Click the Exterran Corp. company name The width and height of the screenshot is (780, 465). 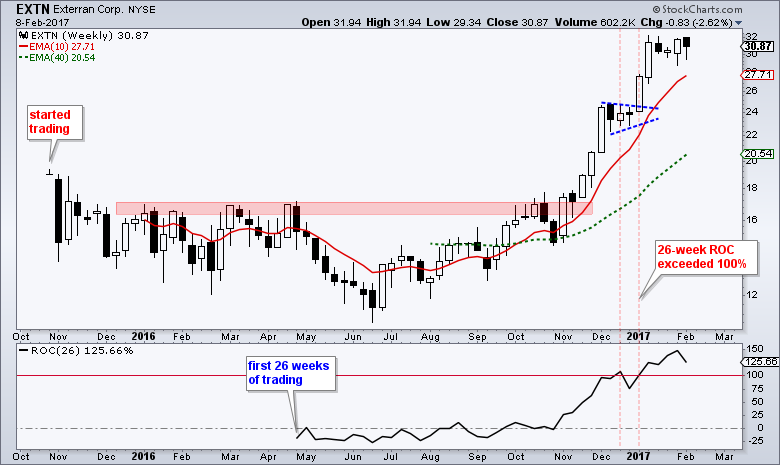pyautogui.click(x=88, y=9)
